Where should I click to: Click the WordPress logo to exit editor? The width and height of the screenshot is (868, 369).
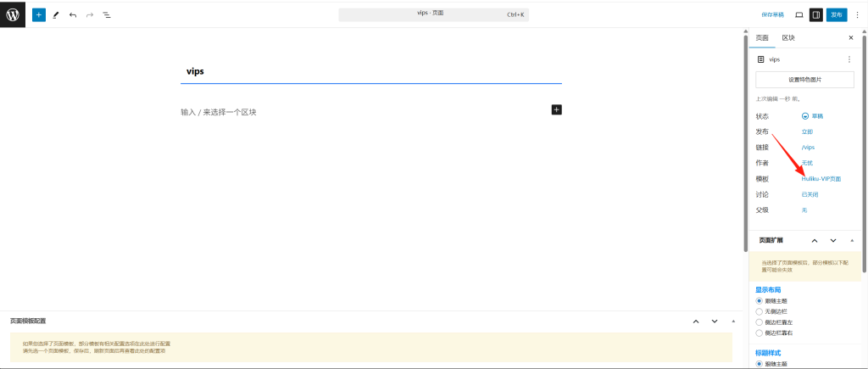click(x=13, y=14)
